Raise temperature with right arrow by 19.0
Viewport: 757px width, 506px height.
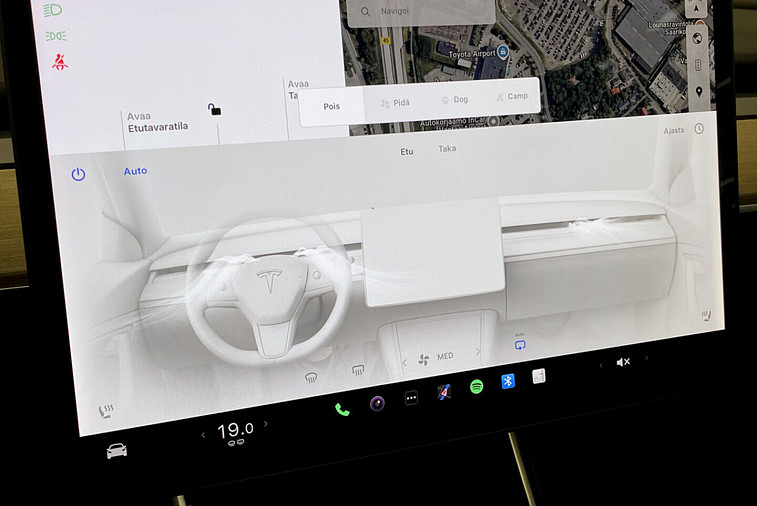[266, 424]
